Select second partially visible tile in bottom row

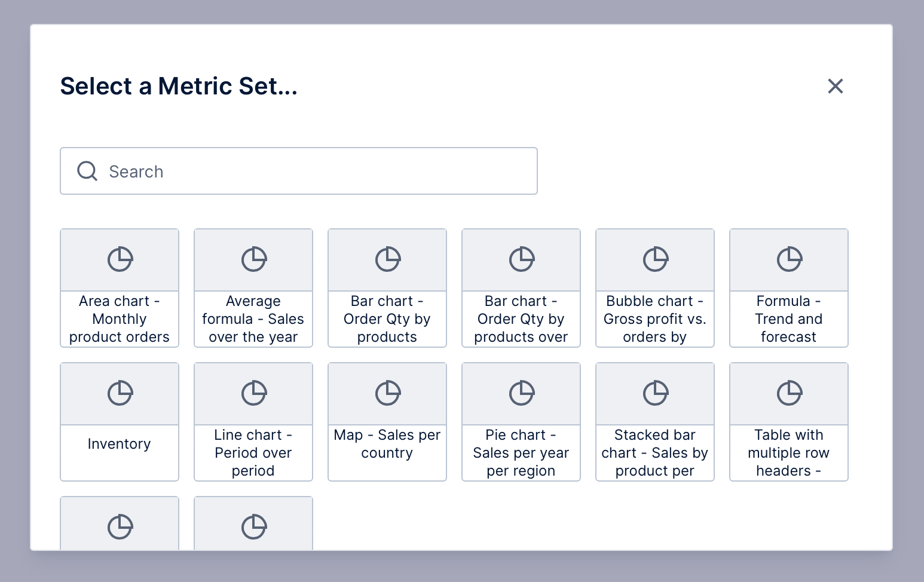[x=253, y=523]
